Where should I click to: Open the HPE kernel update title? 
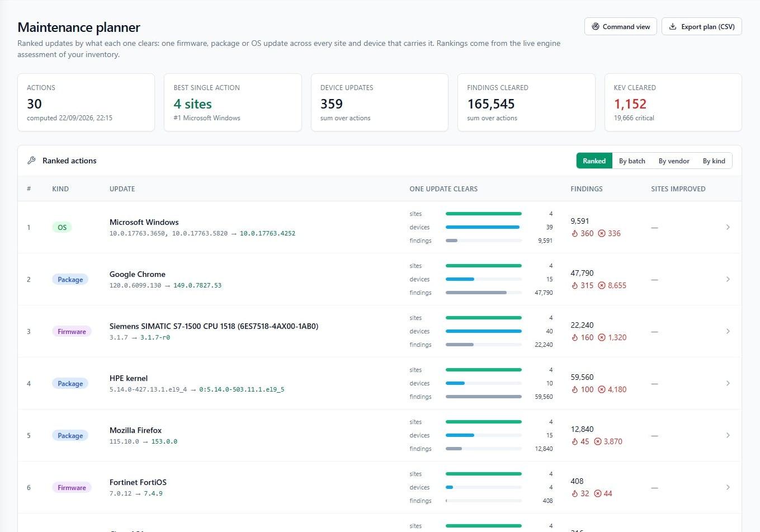129,378
